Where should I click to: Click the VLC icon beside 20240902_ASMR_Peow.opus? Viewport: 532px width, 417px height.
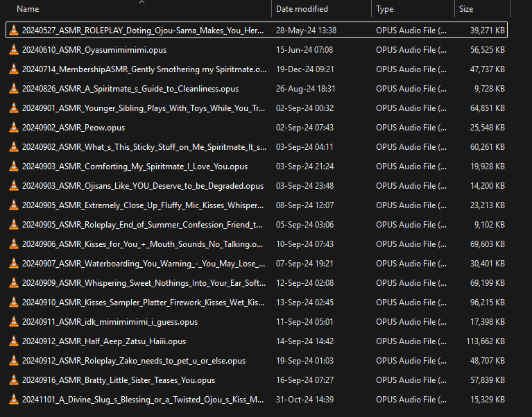(x=14, y=128)
